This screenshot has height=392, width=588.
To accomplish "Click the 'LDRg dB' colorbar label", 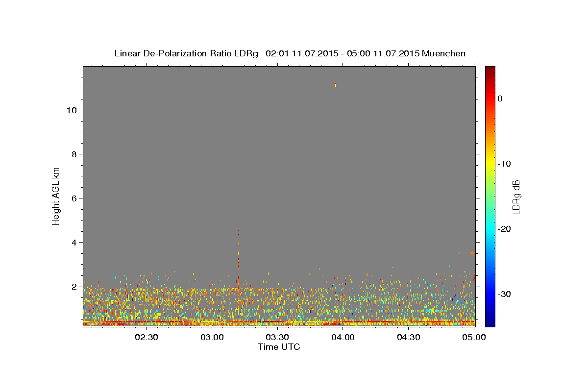I will [515, 197].
